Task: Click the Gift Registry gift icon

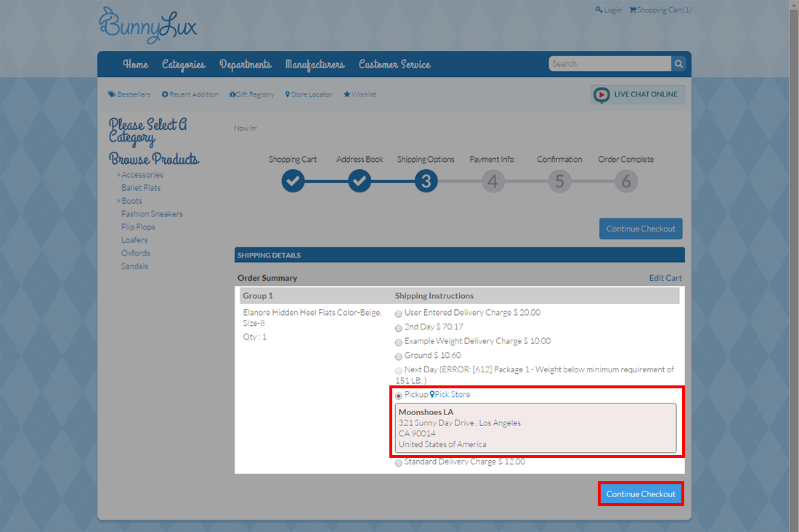Action: pos(232,94)
